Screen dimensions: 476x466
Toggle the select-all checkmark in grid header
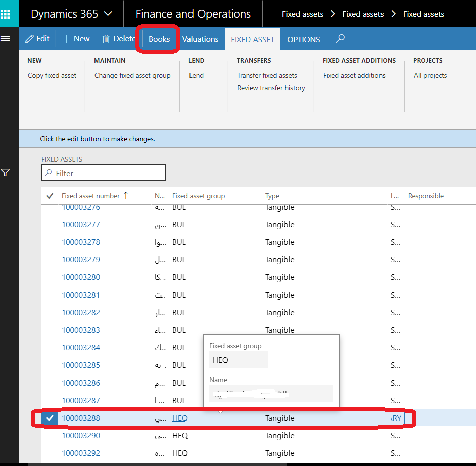point(50,196)
